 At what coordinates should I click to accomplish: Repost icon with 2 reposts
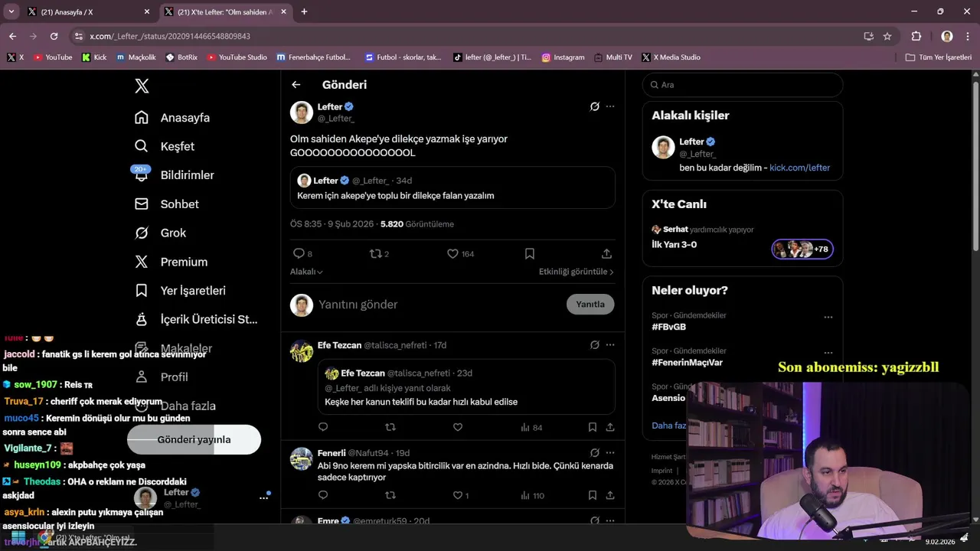click(379, 253)
